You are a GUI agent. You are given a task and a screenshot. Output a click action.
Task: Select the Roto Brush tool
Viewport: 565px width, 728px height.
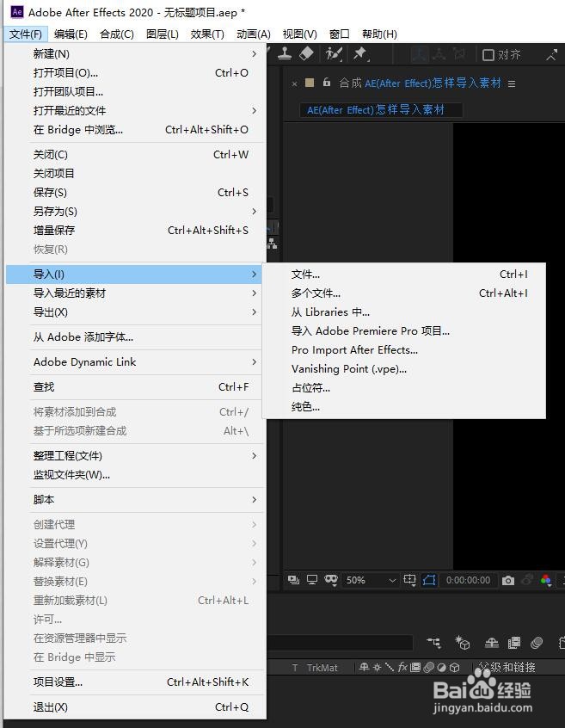click(334, 54)
